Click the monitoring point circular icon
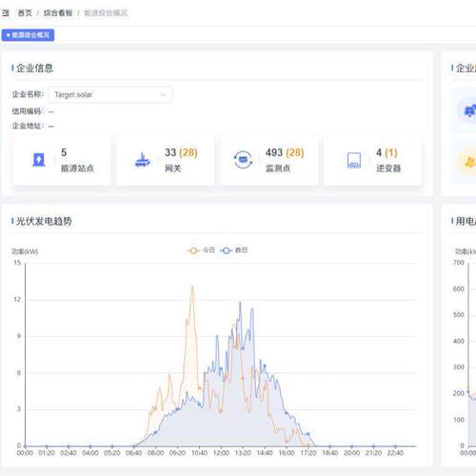 (243, 160)
